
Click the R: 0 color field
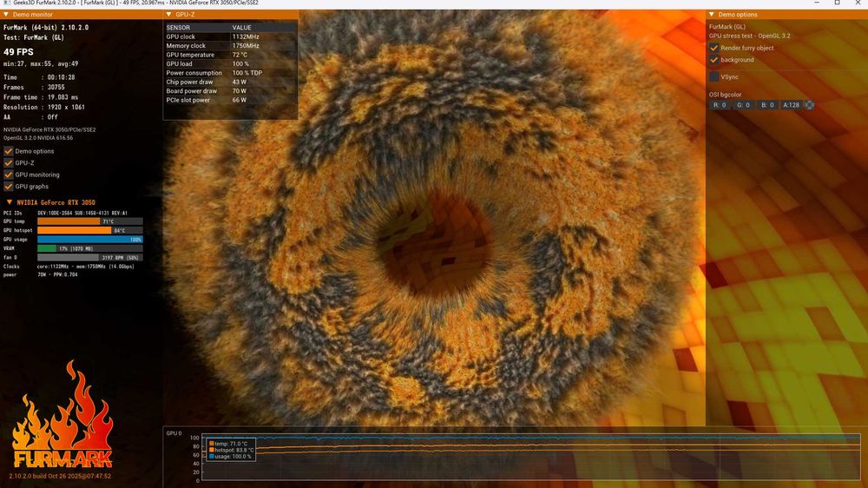[719, 105]
